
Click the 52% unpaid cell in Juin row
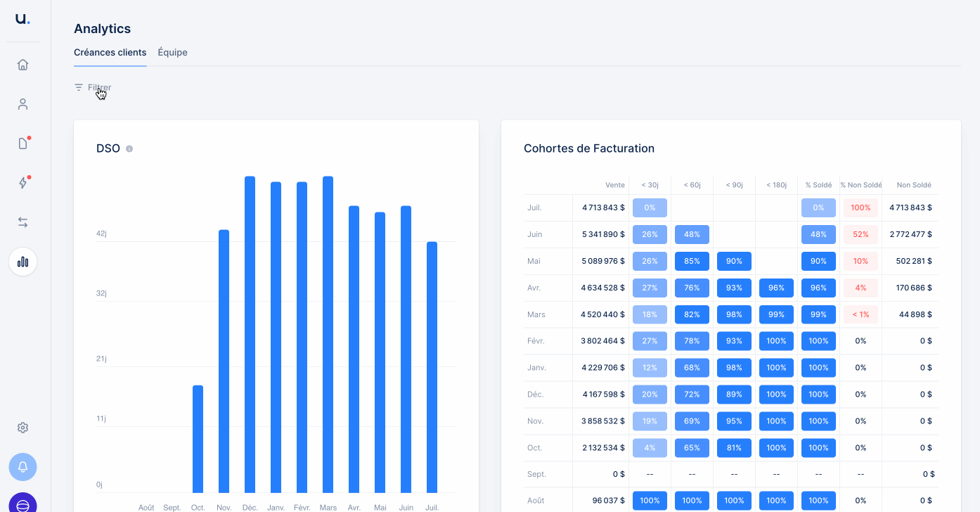(x=860, y=234)
